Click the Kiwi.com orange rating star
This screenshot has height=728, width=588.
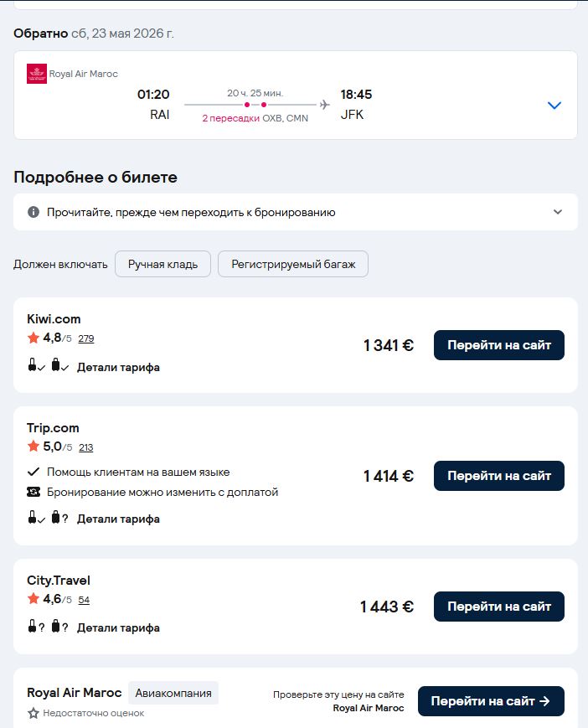pos(33,338)
